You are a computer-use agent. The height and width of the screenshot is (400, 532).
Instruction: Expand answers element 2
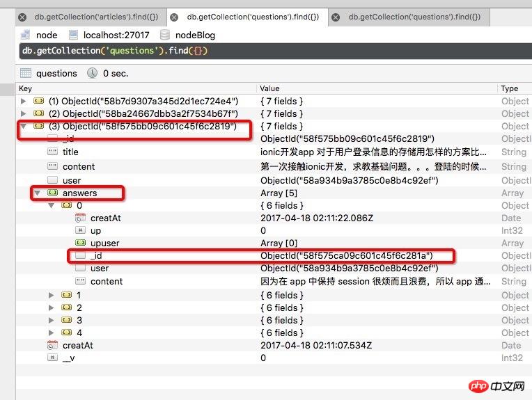point(52,307)
